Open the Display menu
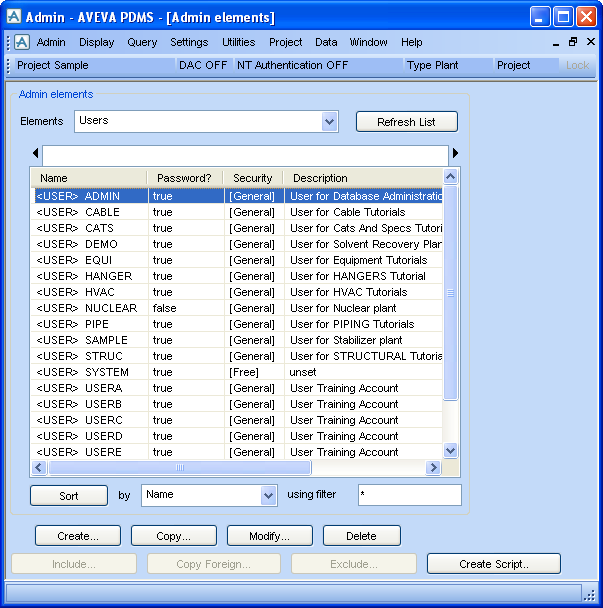The width and height of the screenshot is (603, 608). pyautogui.click(x=97, y=42)
